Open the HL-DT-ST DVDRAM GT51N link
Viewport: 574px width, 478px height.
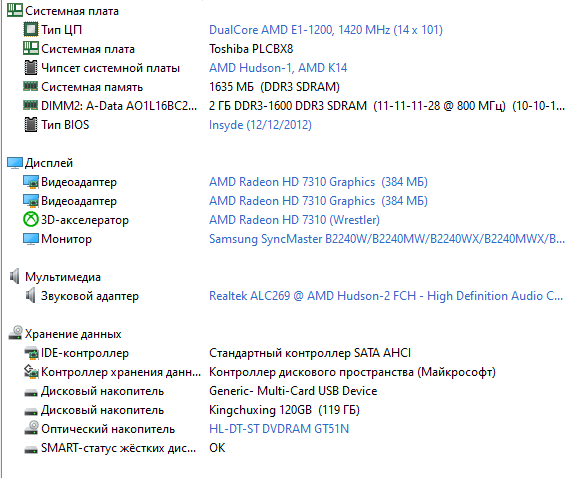(279, 429)
